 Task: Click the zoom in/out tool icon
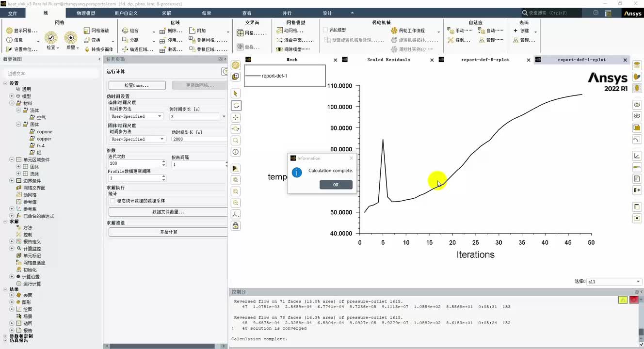[236, 129]
